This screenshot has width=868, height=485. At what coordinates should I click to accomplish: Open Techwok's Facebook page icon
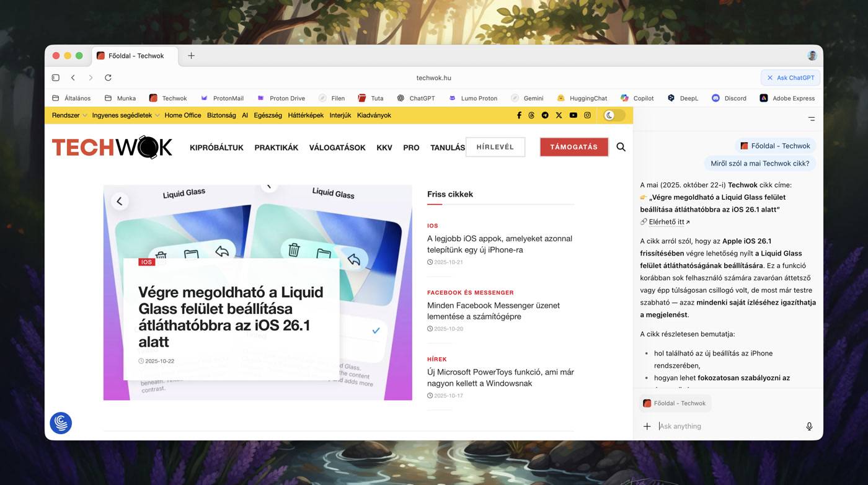click(x=519, y=115)
